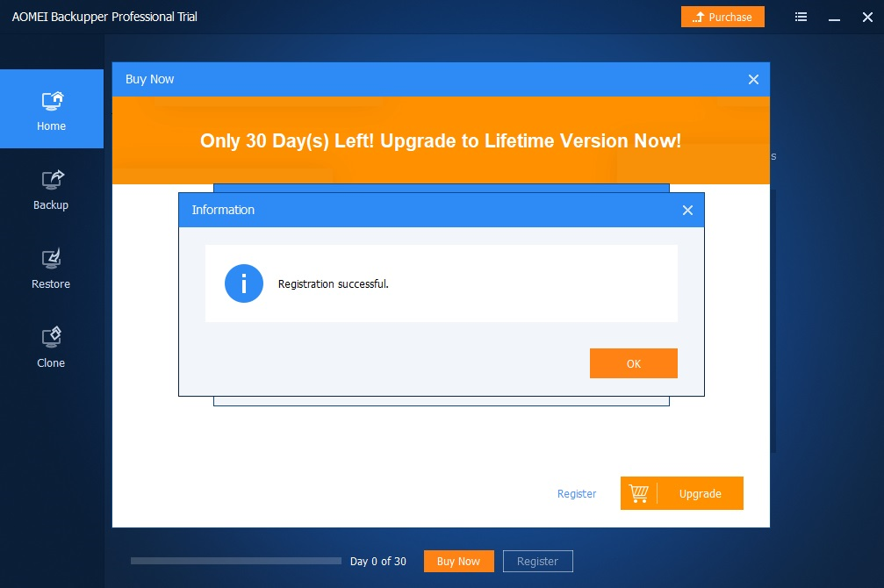This screenshot has height=588, width=884.
Task: Go to the Restore section
Action: [51, 269]
